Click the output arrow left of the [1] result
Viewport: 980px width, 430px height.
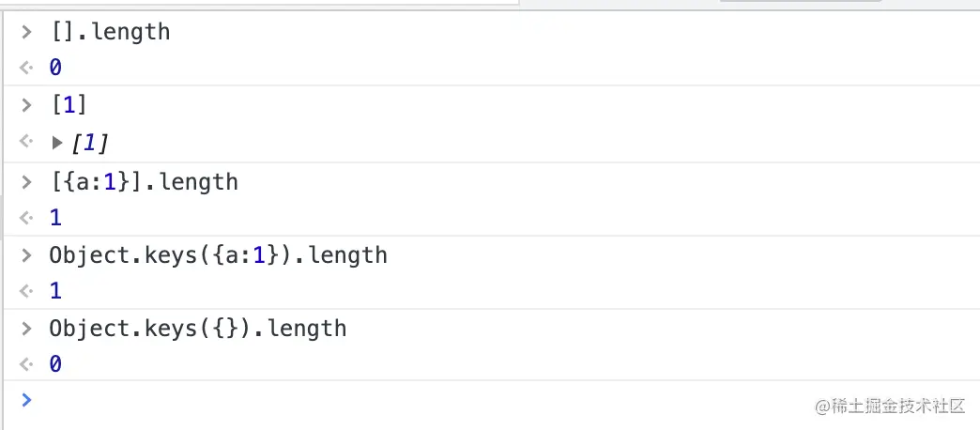coord(26,143)
